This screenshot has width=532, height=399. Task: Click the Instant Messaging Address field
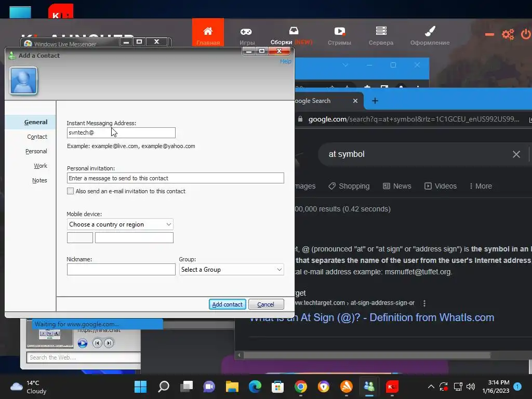coord(121,132)
